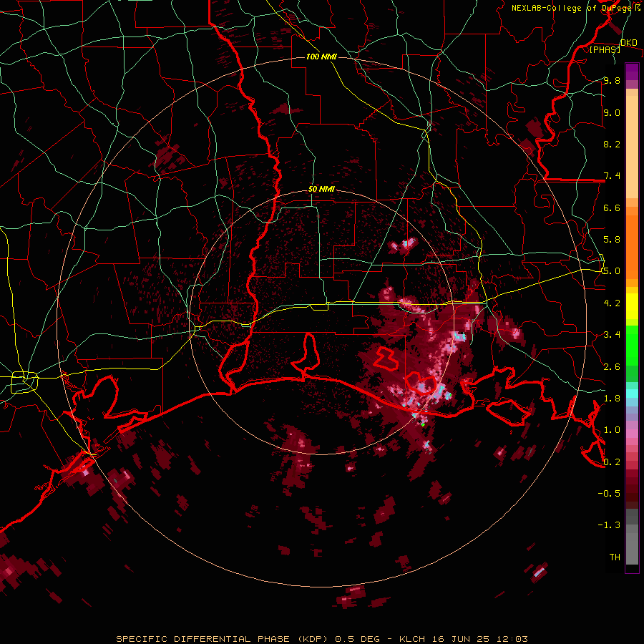Pick the cyan swatch in color bar
This screenshot has width=644, height=644.
632,394
